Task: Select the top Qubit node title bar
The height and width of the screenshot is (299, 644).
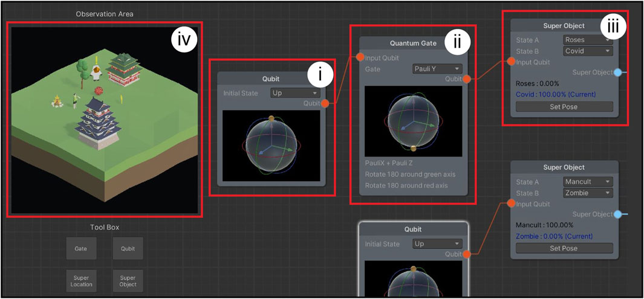Action: [271, 79]
